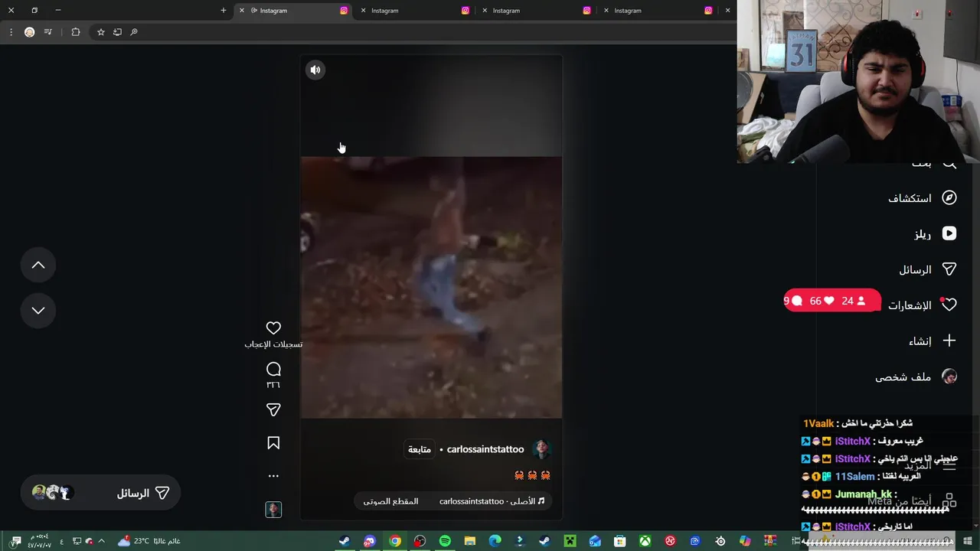Like the reel with the heart icon
Image resolution: width=980 pixels, height=551 pixels.
[x=273, y=328]
